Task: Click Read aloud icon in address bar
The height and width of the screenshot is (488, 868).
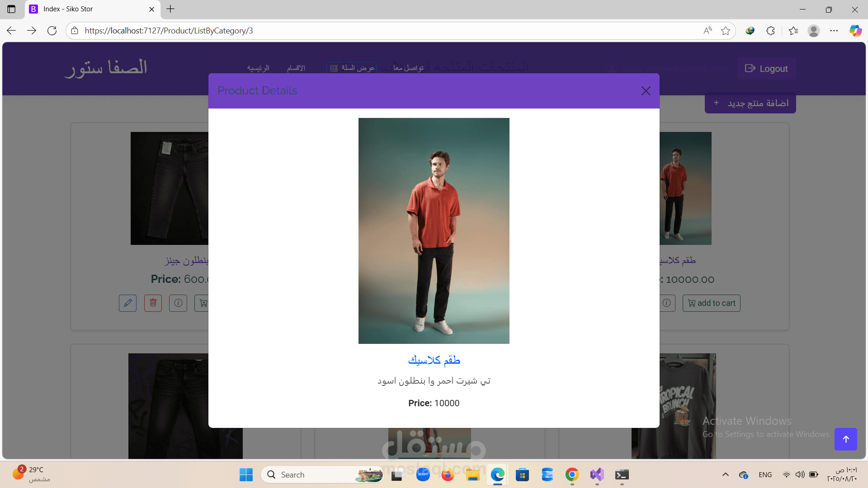Action: click(708, 31)
